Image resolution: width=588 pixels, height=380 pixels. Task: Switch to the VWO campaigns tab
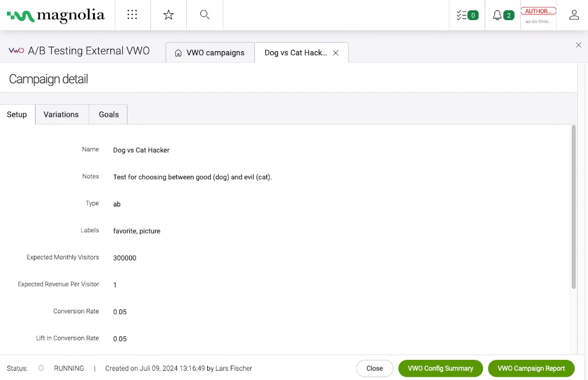point(210,53)
